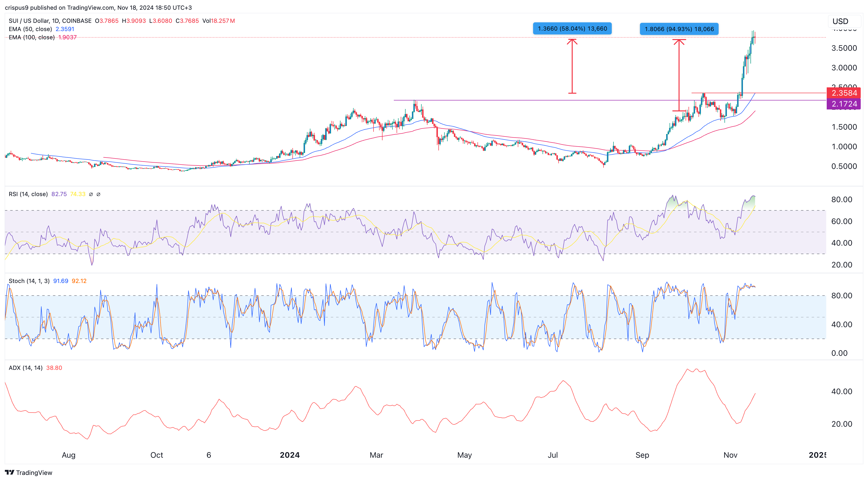Open the USD currency selector

pyautogui.click(x=844, y=21)
